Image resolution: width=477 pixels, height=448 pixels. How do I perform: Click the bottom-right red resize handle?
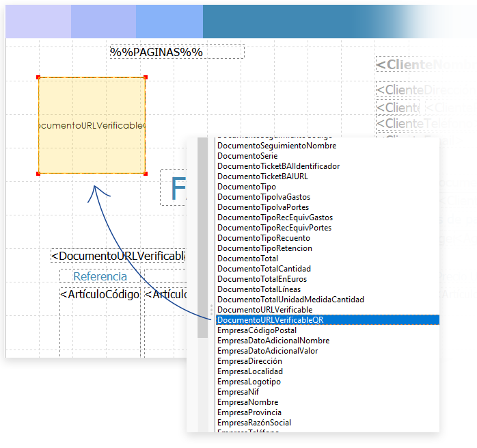pyautogui.click(x=145, y=174)
